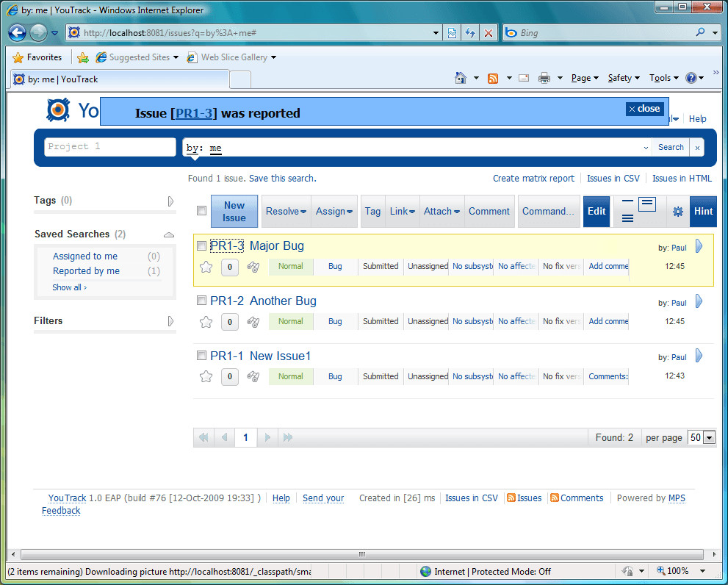Check the PR1-3 Major Bug checkbox
This screenshot has height=585, width=728.
(201, 245)
